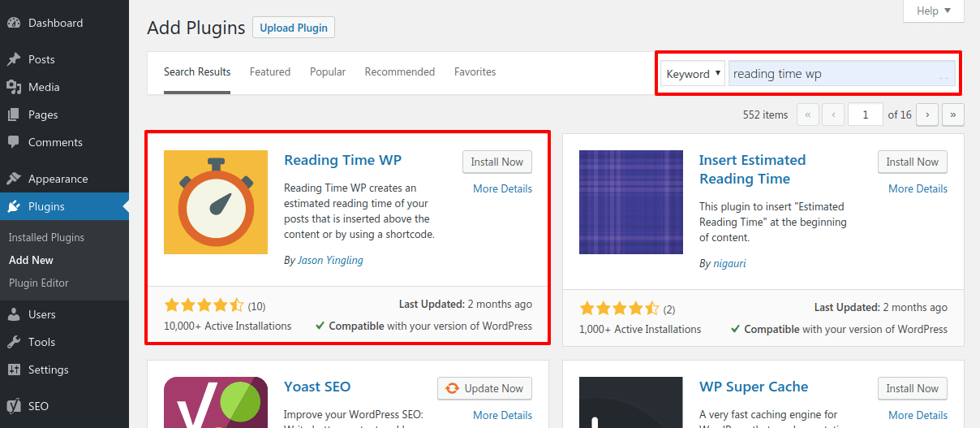Open More Details for WP Super Cache
The image size is (980, 428).
pos(918,415)
